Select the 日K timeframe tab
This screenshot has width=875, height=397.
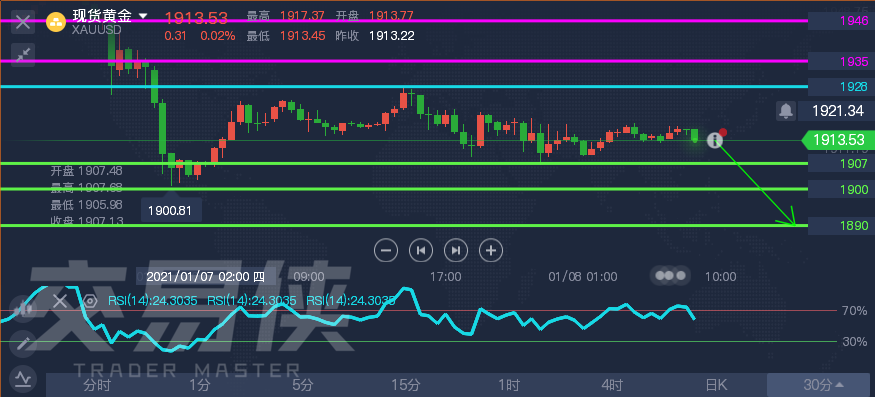click(716, 385)
